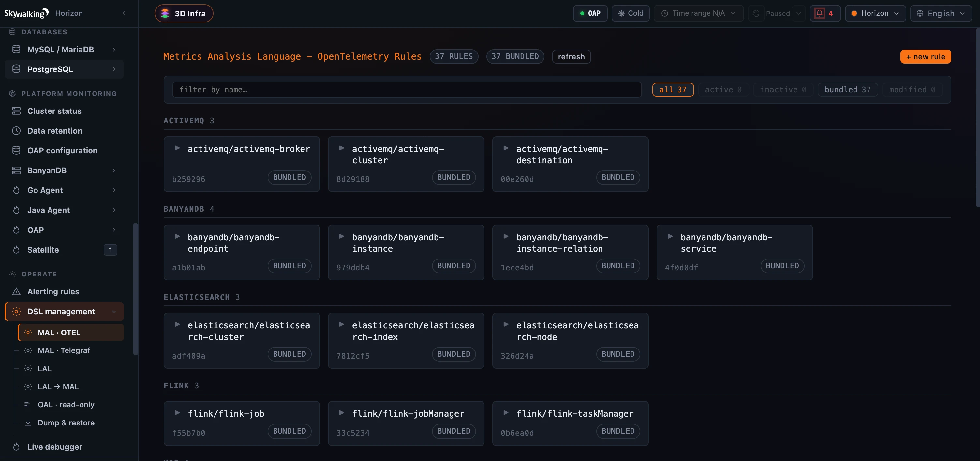Click the Alerting rules warning triangle icon
The height and width of the screenshot is (461, 980).
point(16,291)
